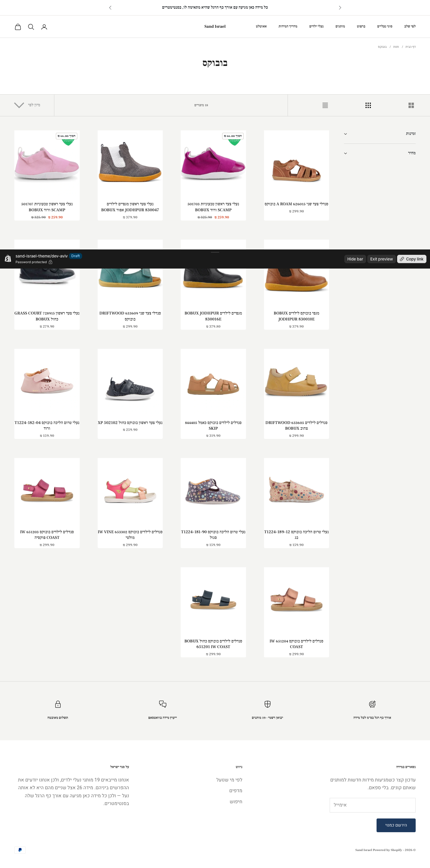Click the Exit preview button
Screen dimensions: 430x868
(x=381, y=259)
